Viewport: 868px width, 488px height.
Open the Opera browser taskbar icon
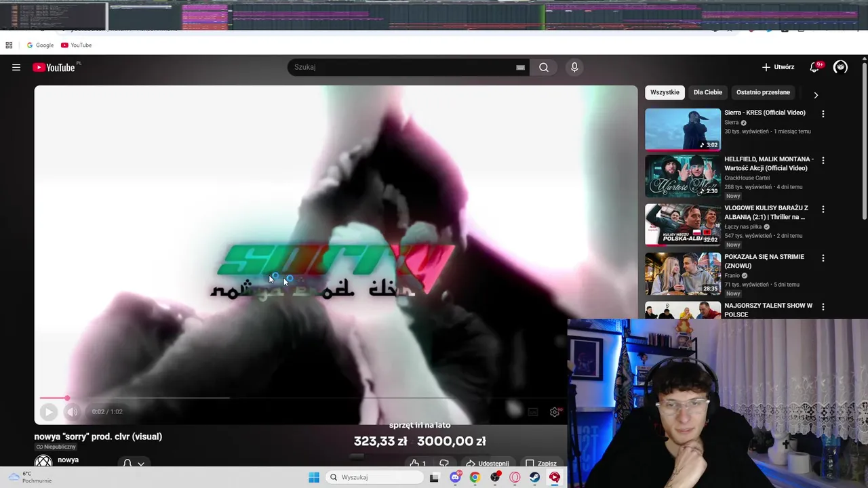pos(515,477)
